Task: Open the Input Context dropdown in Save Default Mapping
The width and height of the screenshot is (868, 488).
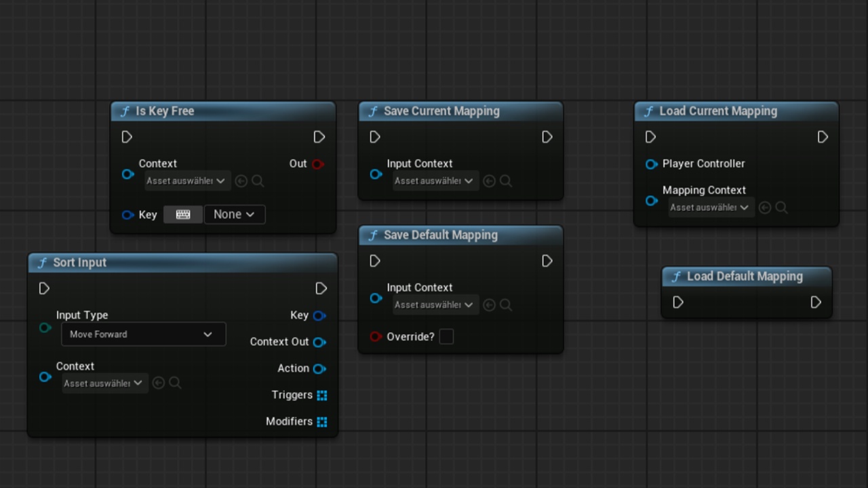Action: coord(435,305)
